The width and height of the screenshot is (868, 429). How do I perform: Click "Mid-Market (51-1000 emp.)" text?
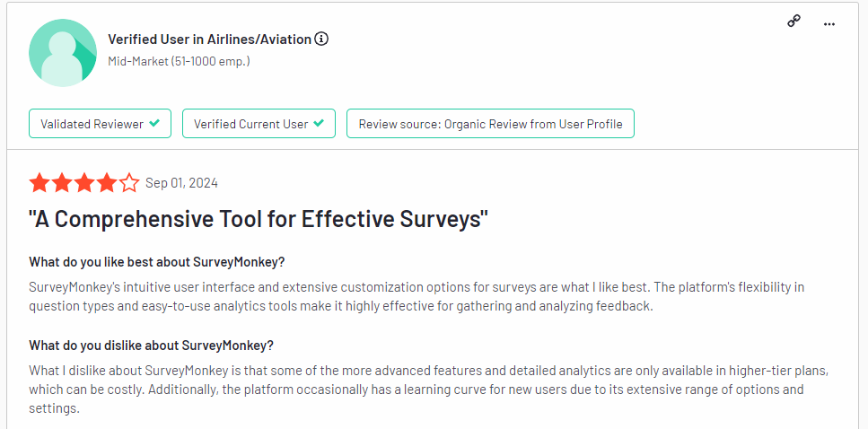179,61
